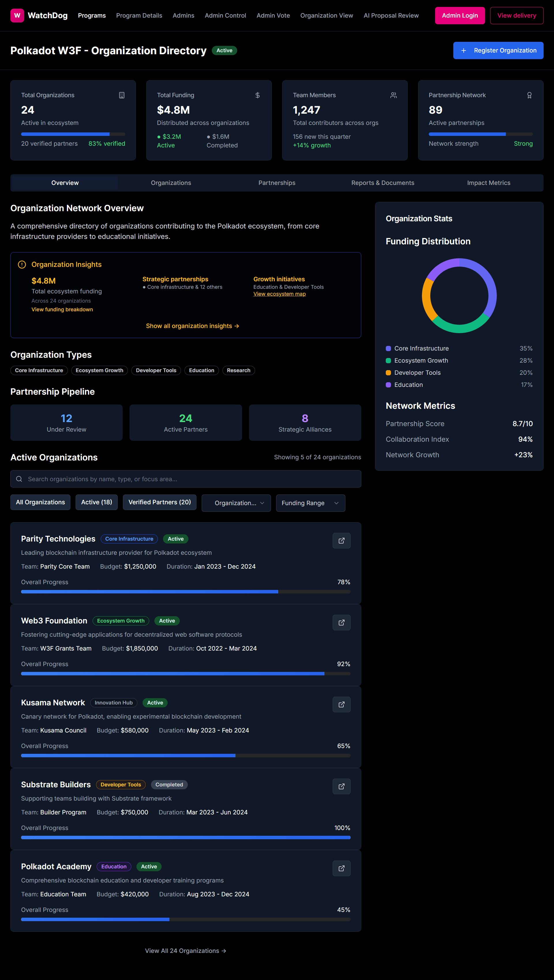Viewport: 554px width, 980px height.
Task: Open the Admin Vote menu item
Action: 273,16
